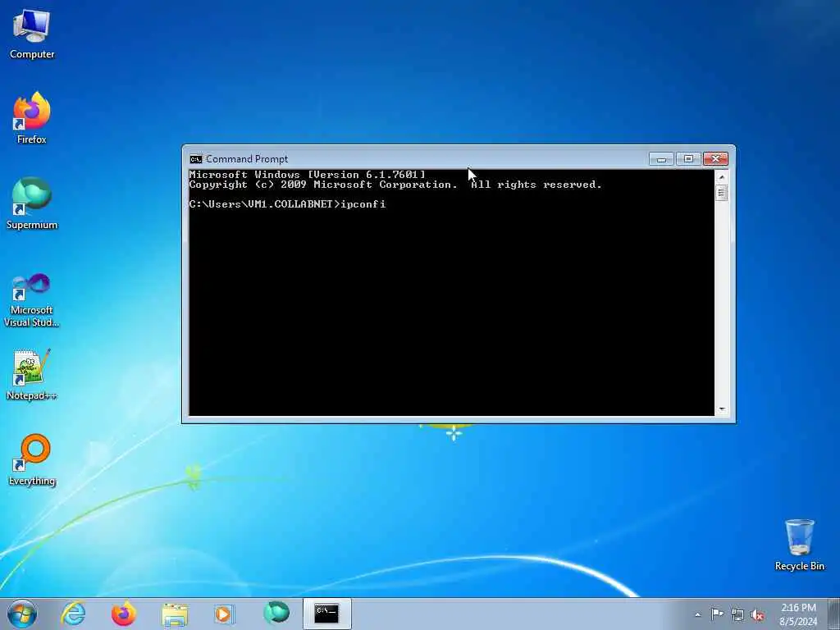Click the muted volume tray icon
This screenshot has width=840, height=630.
757,615
